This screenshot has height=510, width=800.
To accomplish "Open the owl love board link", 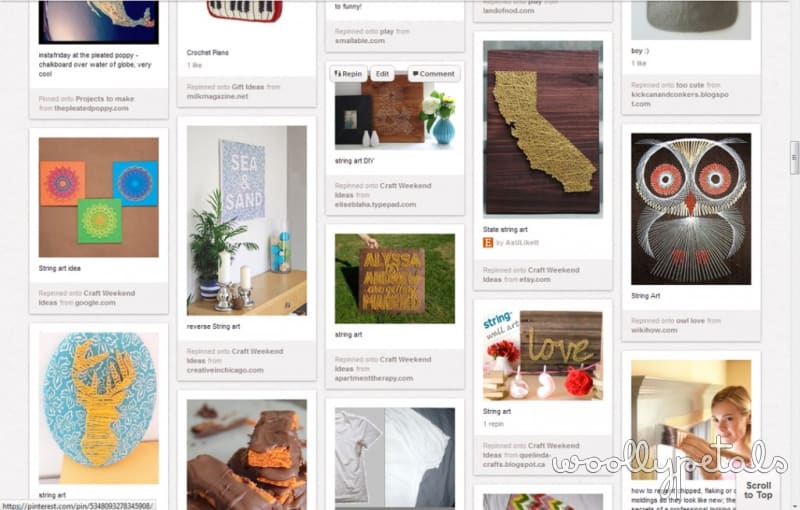I will [690, 321].
